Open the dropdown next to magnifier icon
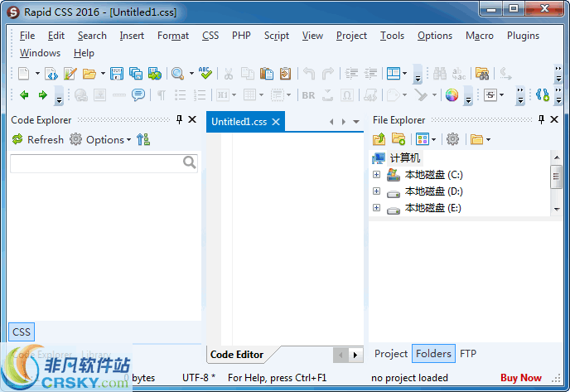Image resolution: width=570 pixels, height=392 pixels. (191, 74)
